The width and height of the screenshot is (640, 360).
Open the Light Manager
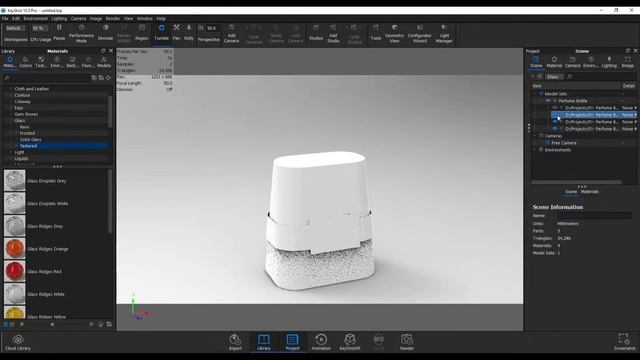[x=444, y=33]
